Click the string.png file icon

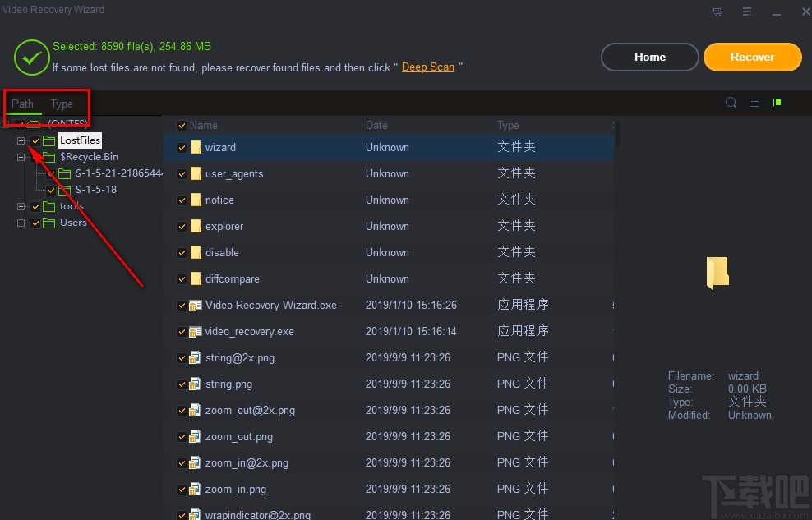click(x=195, y=384)
